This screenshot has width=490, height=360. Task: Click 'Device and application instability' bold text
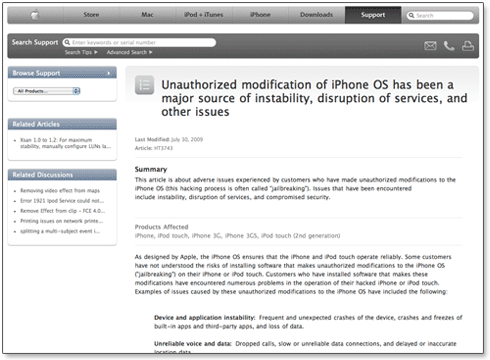[204, 317]
